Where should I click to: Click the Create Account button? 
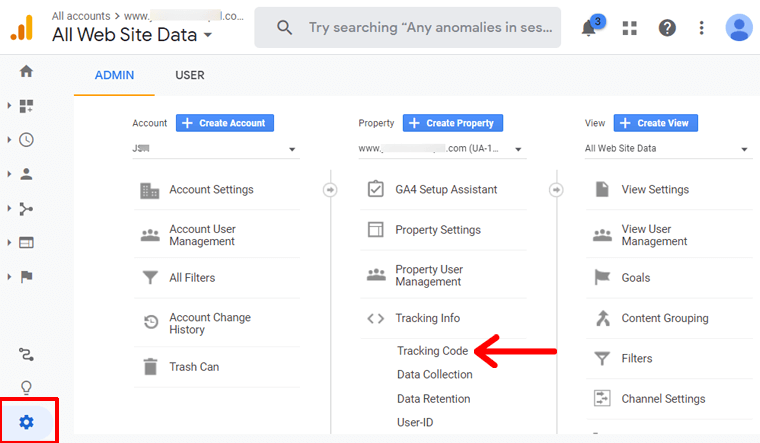225,123
